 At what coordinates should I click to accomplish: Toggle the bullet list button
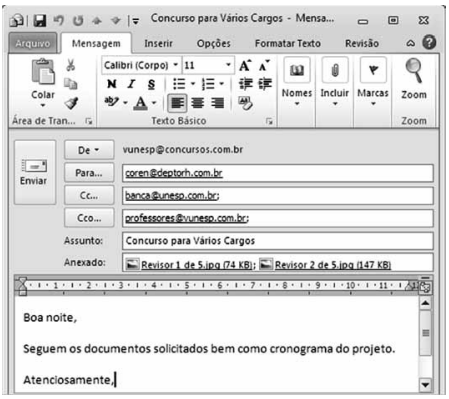point(179,84)
